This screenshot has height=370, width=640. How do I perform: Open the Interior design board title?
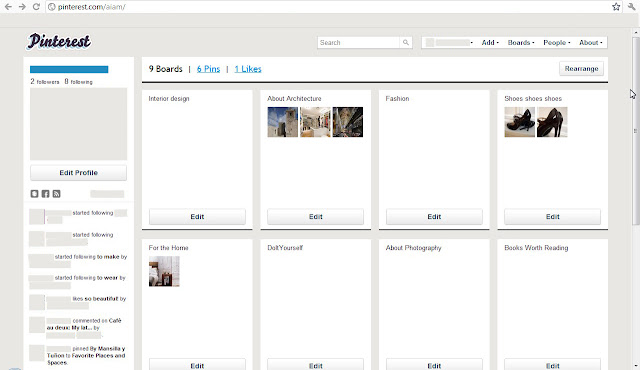tap(169, 98)
